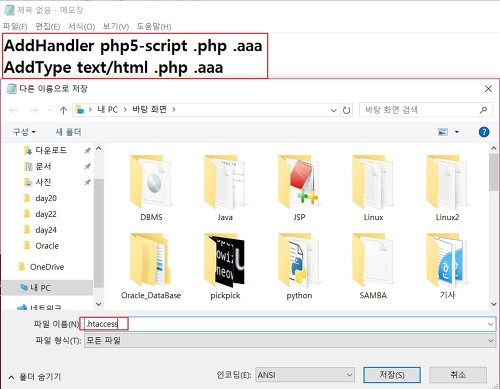
Task: Select day24 in navigation pane
Action: (46, 230)
